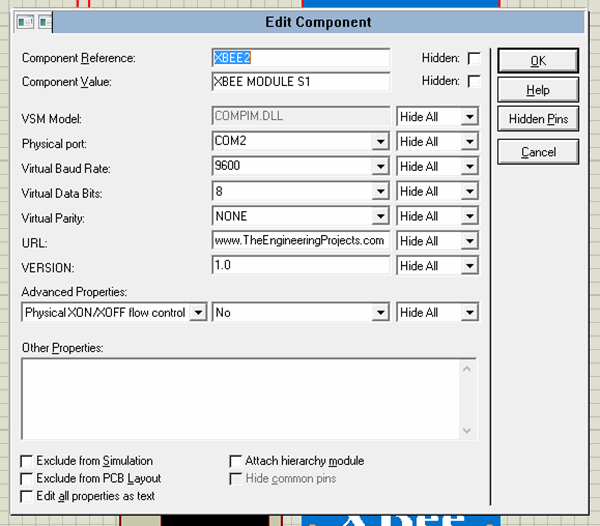Viewport: 600px width, 526px height.
Task: Open the Virtual Data Bits dropdown
Action: 380,192
